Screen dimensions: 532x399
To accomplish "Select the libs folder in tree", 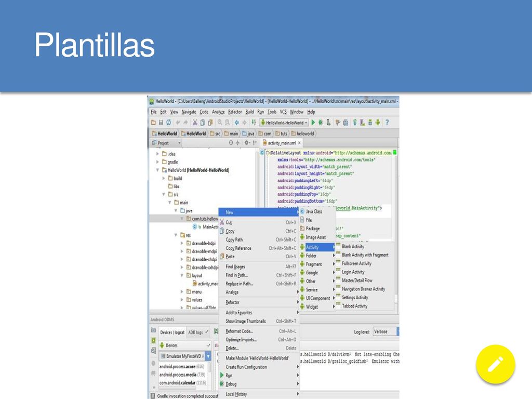I will 174,187.
